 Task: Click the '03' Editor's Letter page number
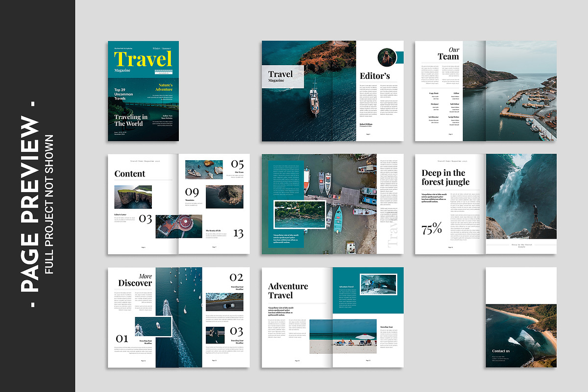pos(146,219)
